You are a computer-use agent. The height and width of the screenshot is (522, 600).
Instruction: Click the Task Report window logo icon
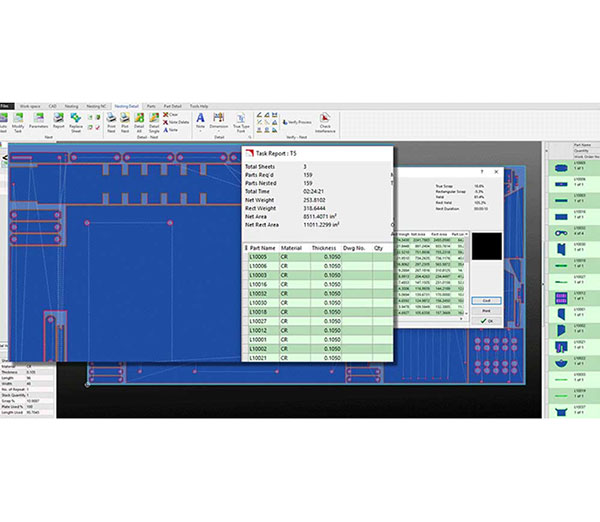tap(249, 153)
